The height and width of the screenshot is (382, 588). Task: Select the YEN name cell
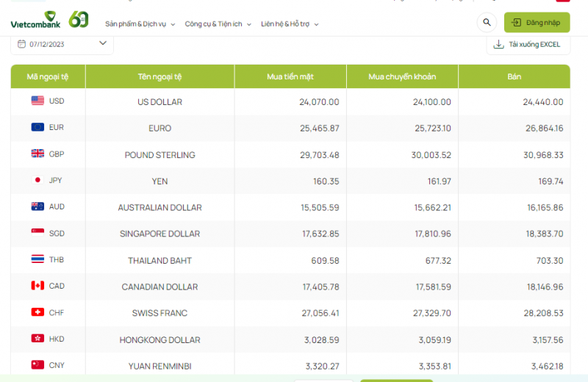coord(159,181)
